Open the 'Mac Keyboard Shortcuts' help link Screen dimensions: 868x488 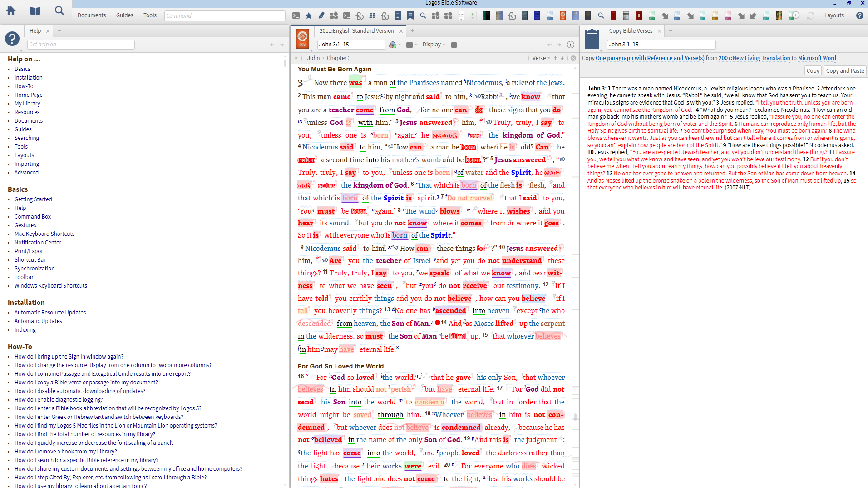[44, 234]
